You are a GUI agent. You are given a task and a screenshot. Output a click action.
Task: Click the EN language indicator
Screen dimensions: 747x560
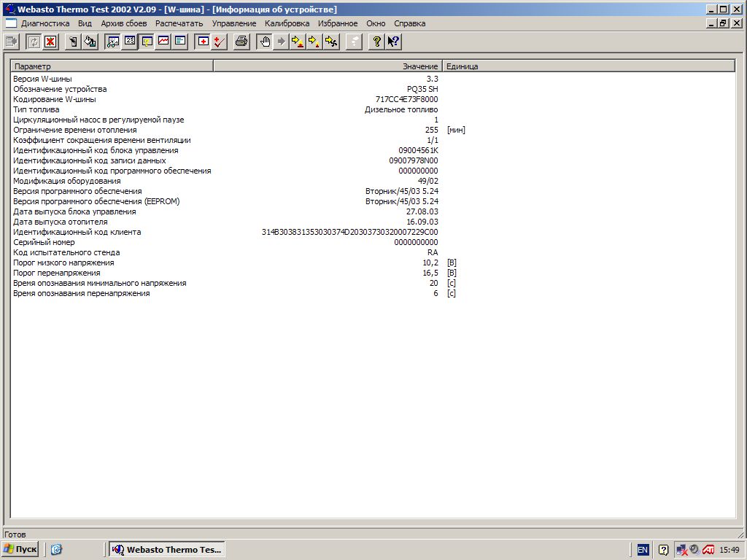[643, 550]
